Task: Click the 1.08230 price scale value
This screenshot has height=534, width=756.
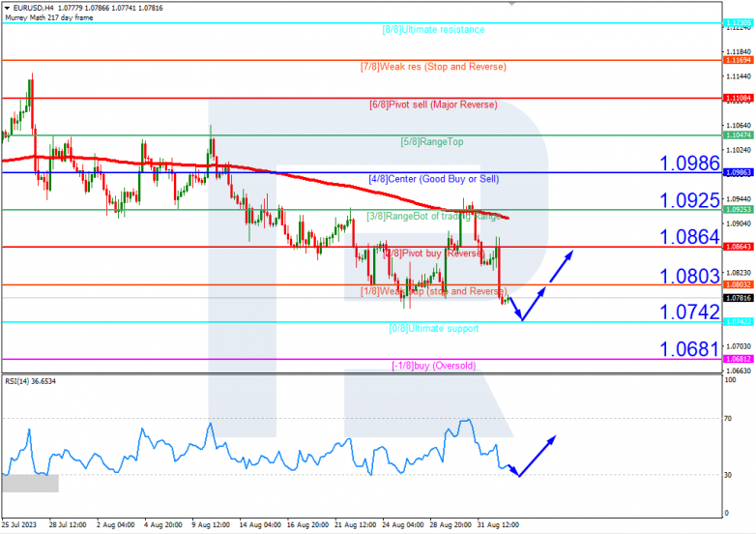Action: tap(739, 273)
